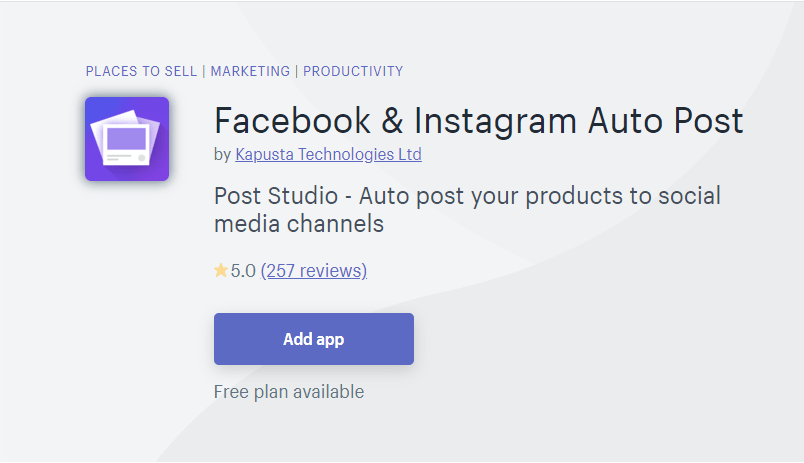Click separator between PLACES TO SELL and MARKETING
This screenshot has height=463, width=804.
(x=204, y=71)
